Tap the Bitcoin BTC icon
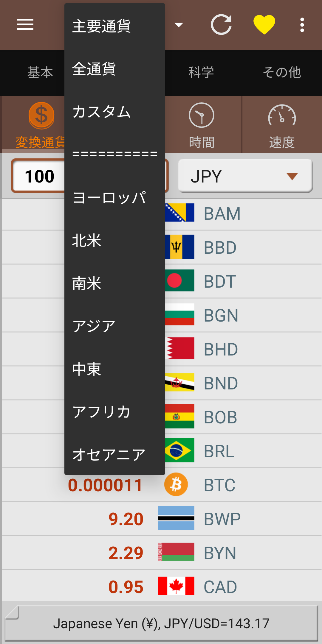The width and height of the screenshot is (322, 644). [x=176, y=484]
